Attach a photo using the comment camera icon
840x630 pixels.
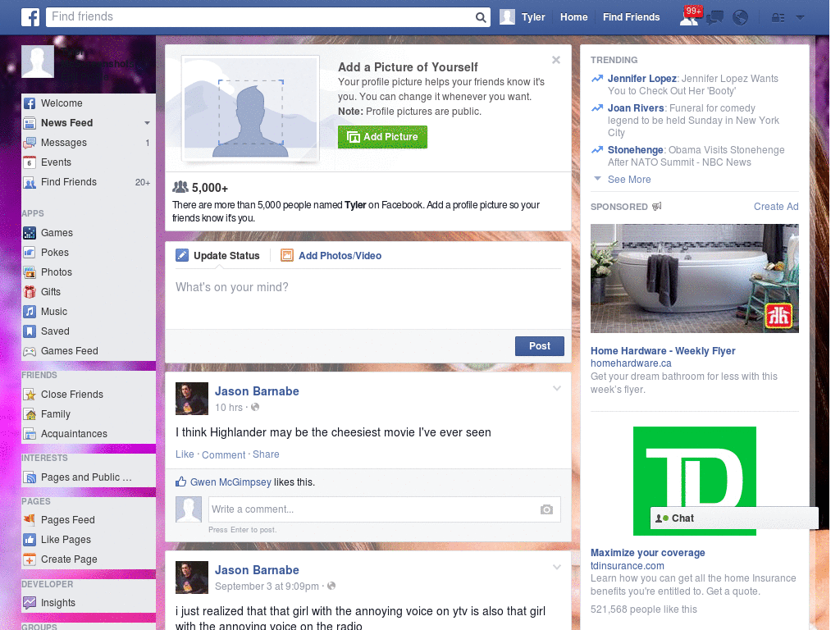546,509
